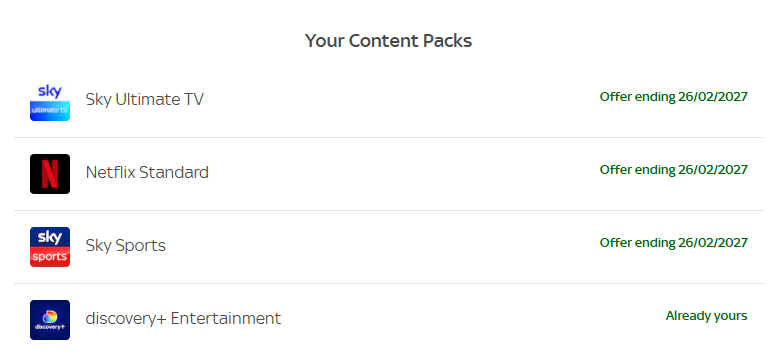The image size is (774, 362).
Task: Click the Your Content Packs heading
Action: (x=388, y=40)
